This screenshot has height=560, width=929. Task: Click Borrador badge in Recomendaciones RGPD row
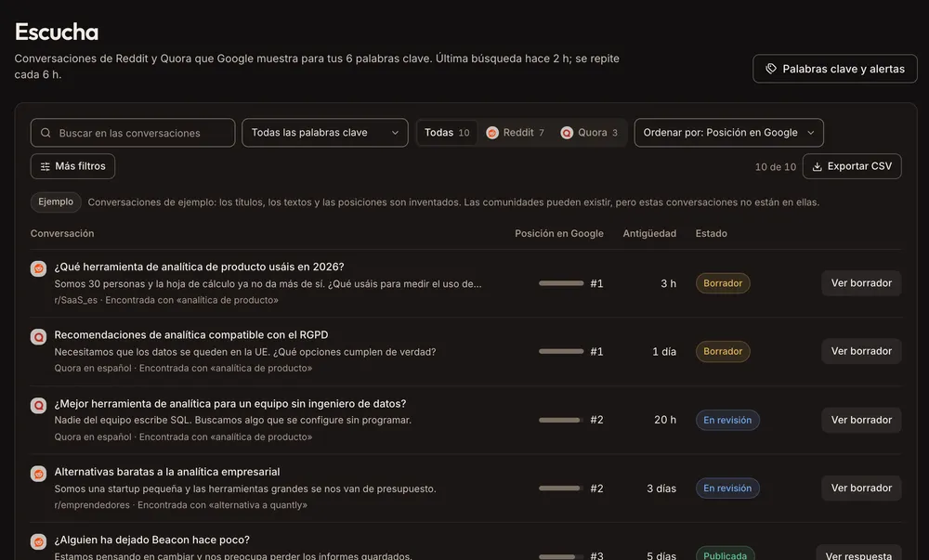tap(723, 352)
